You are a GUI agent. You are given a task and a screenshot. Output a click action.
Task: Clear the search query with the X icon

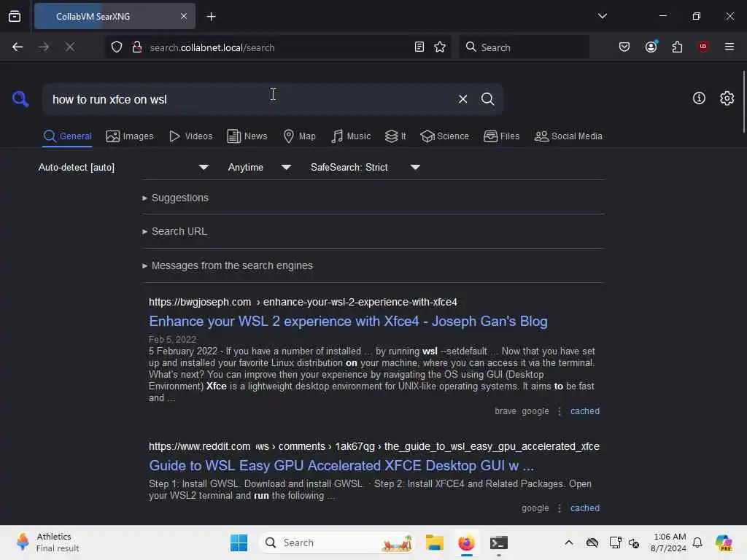pyautogui.click(x=462, y=99)
